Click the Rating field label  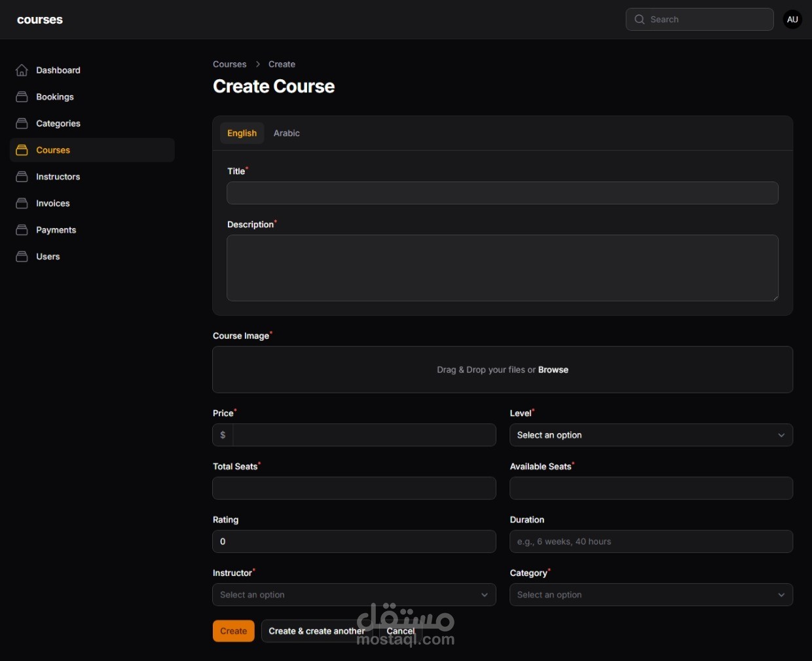click(226, 519)
